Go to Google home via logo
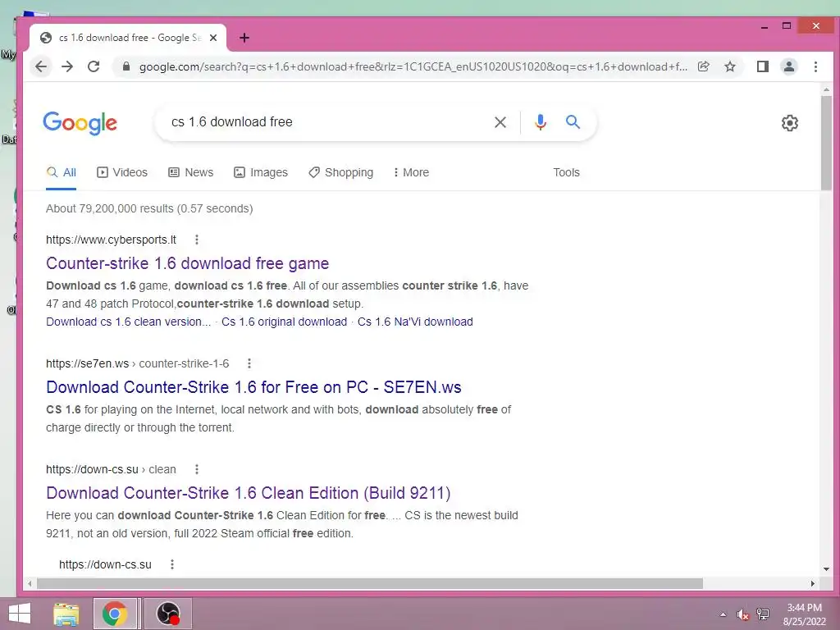 point(80,123)
